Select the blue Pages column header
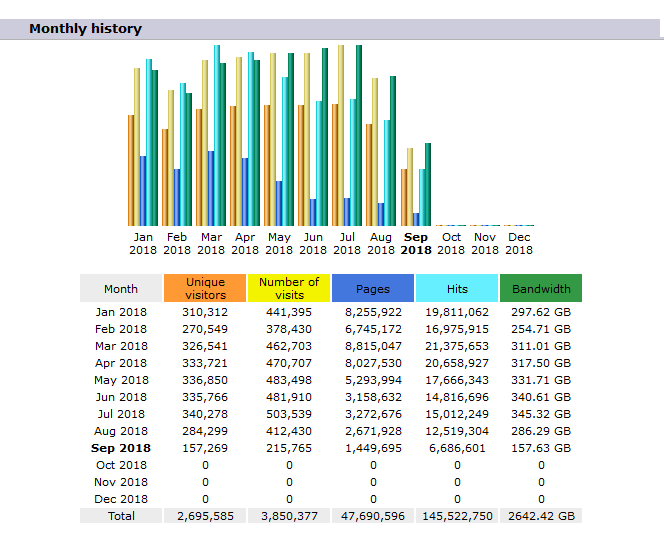 click(x=373, y=288)
